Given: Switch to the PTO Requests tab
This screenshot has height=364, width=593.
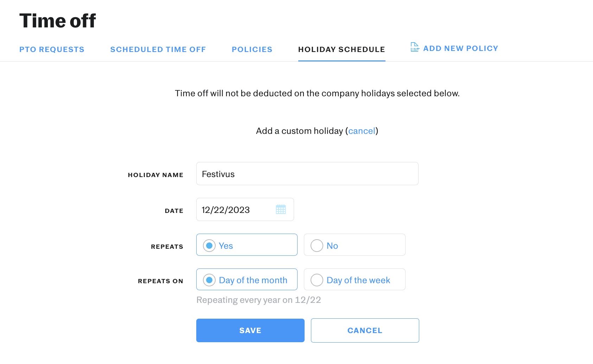Looking at the screenshot, I should point(52,50).
